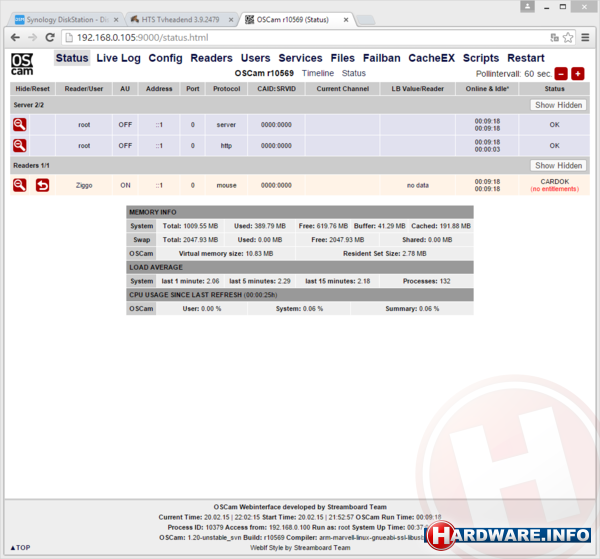Open the Restart page
Screen dimensions: 600x559
click(x=525, y=58)
